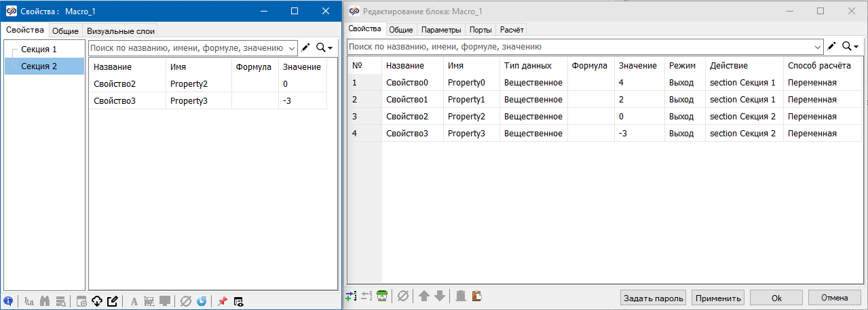Click the add row icon with green plus
This screenshot has height=310, width=868.
pos(350,296)
